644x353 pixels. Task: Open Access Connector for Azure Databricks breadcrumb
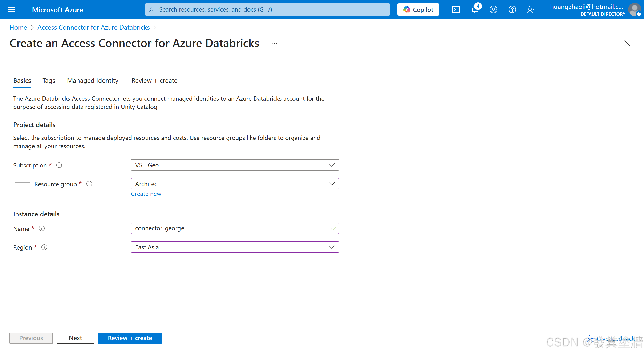click(93, 27)
